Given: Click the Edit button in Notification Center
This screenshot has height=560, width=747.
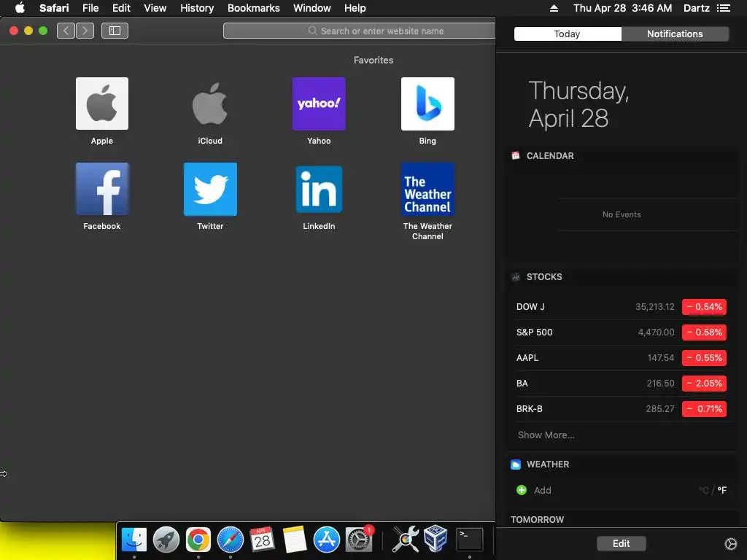Looking at the screenshot, I should point(622,543).
